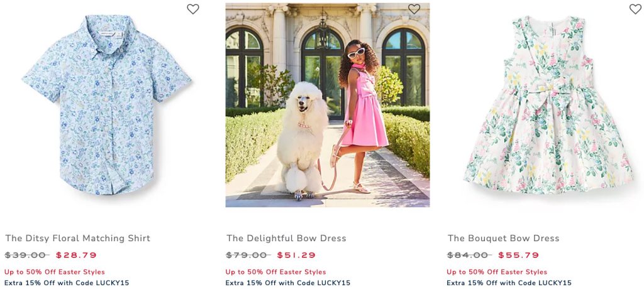The image size is (644, 289).
Task: Add Delightful Bow Dress to wishlist heart
Action: pos(414,9)
